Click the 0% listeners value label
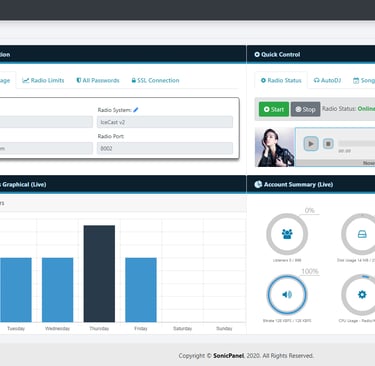 click(x=310, y=211)
